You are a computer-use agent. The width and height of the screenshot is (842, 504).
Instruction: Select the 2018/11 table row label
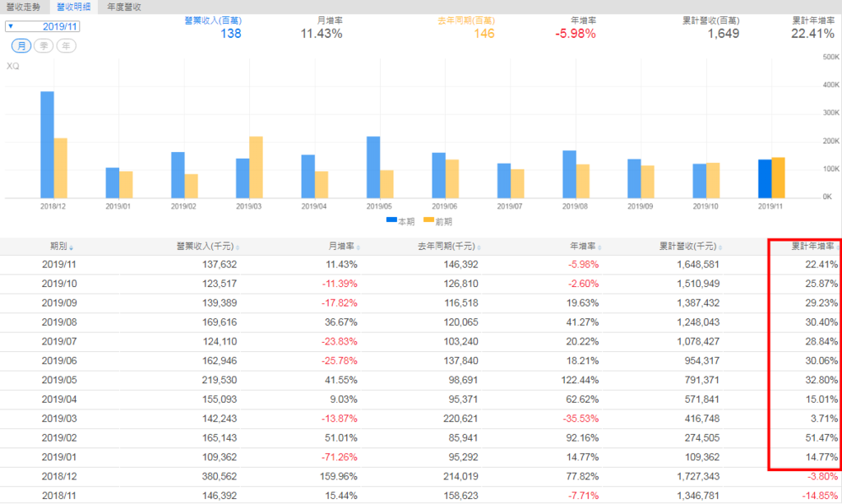[59, 497]
